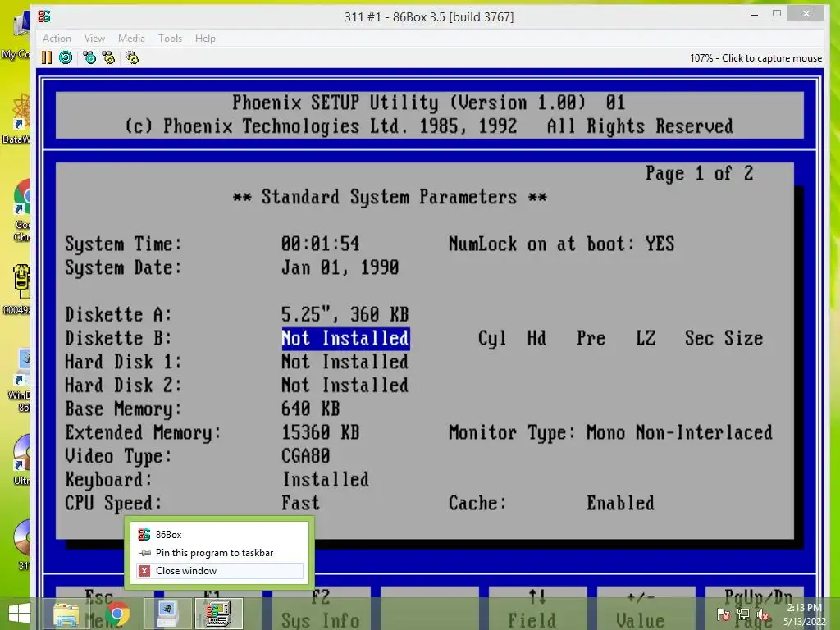Choose Pin this program to taskbar
840x630 pixels.
point(219,553)
